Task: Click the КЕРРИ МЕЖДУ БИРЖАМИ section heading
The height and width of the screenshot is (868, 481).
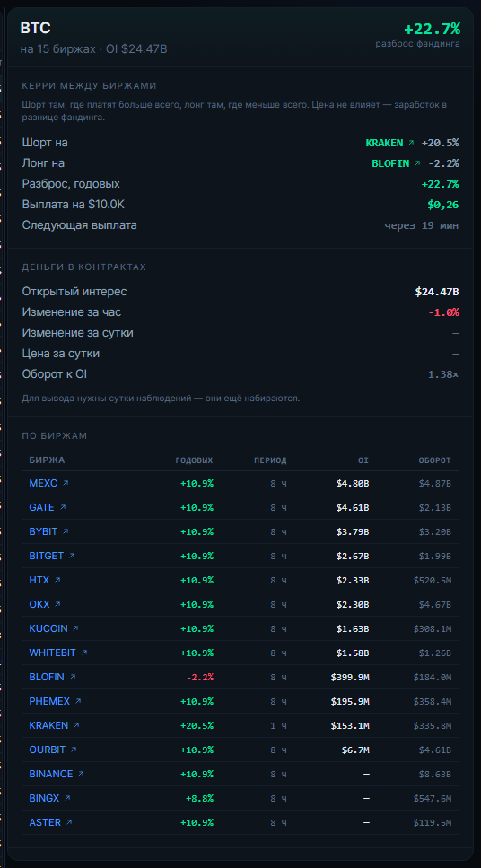Action: coord(89,86)
